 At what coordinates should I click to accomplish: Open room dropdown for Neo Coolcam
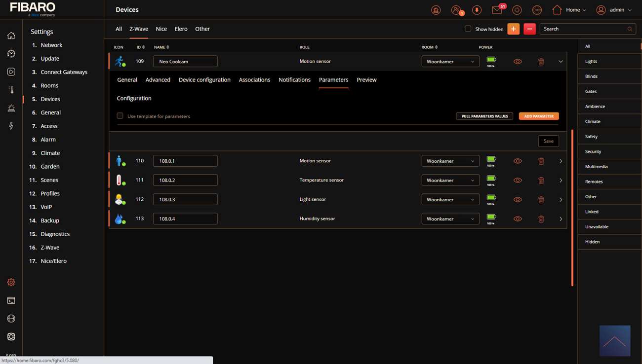pos(450,62)
